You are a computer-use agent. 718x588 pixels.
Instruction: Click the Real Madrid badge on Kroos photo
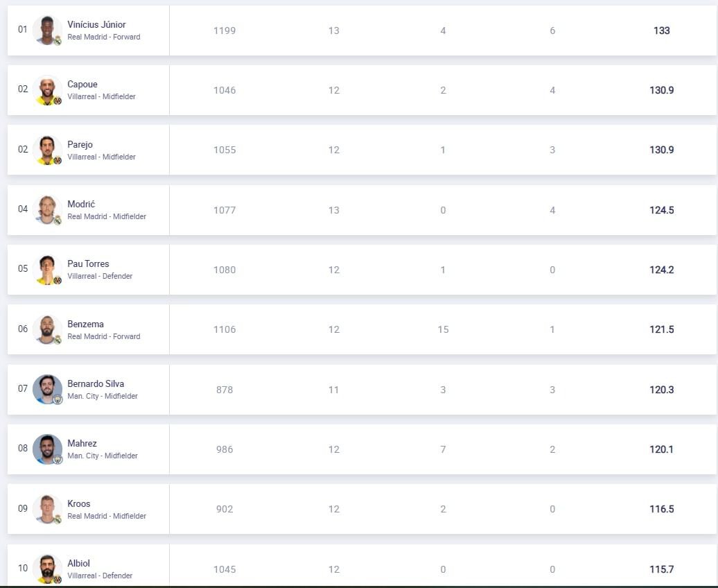pyautogui.click(x=58, y=519)
